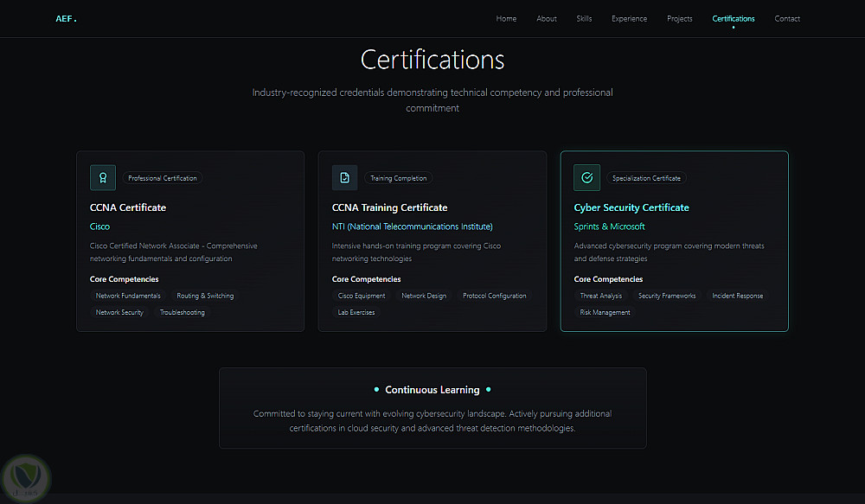Screen dimensions: 865x504
Task: Open the Home navigation link
Action: coord(506,19)
